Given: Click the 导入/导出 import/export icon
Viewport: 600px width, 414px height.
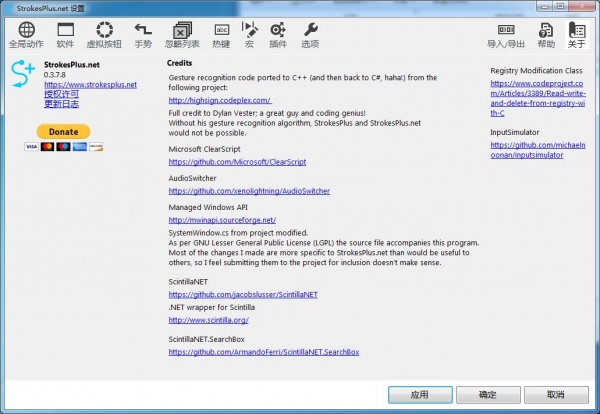Looking at the screenshot, I should coord(506,35).
